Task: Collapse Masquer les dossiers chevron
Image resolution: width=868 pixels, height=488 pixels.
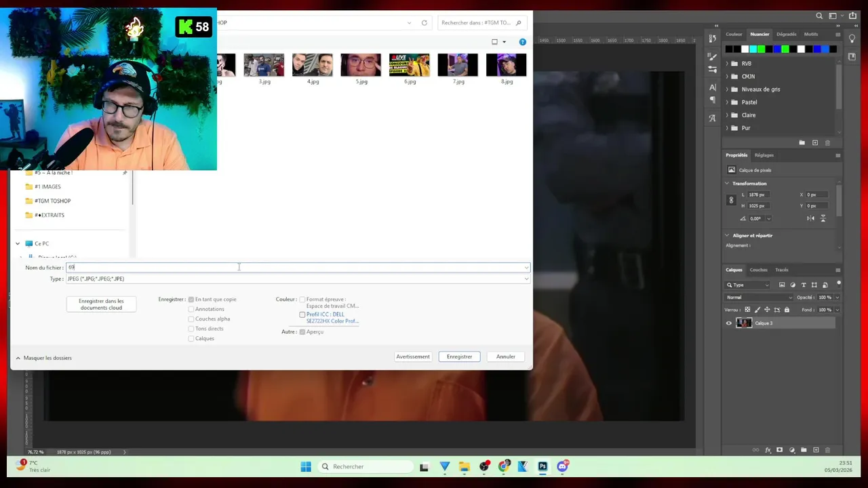Action: pos(18,358)
